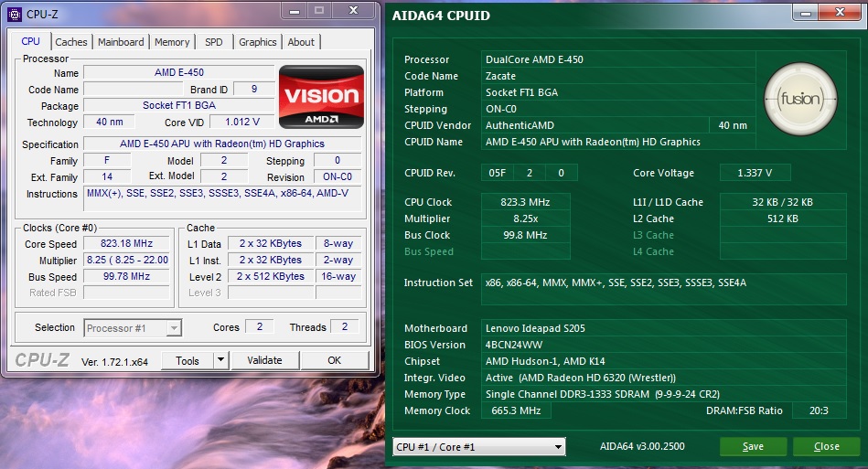Image resolution: width=868 pixels, height=469 pixels.
Task: Click the AMD Vision logo in CPU-Z
Action: click(x=321, y=97)
